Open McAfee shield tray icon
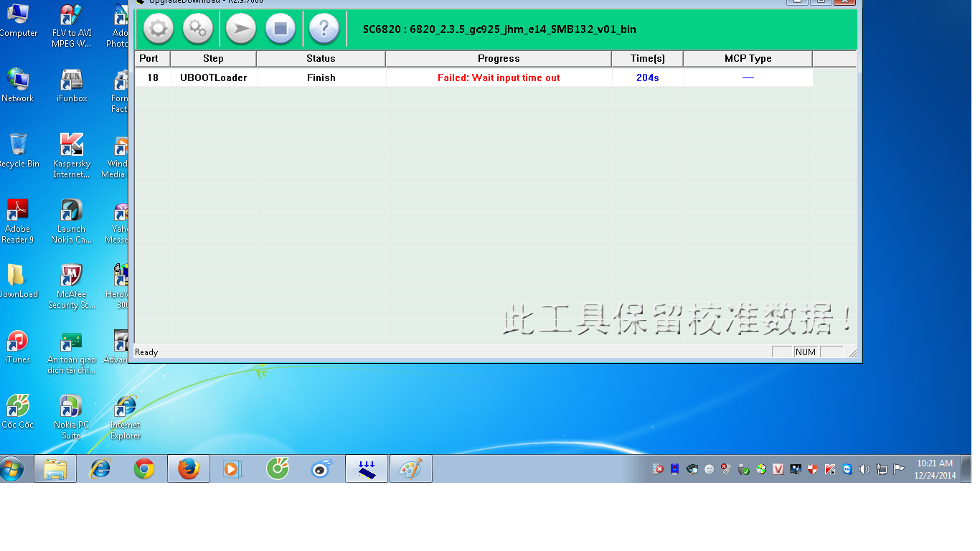Viewport: 980px width, 551px height. [813, 469]
